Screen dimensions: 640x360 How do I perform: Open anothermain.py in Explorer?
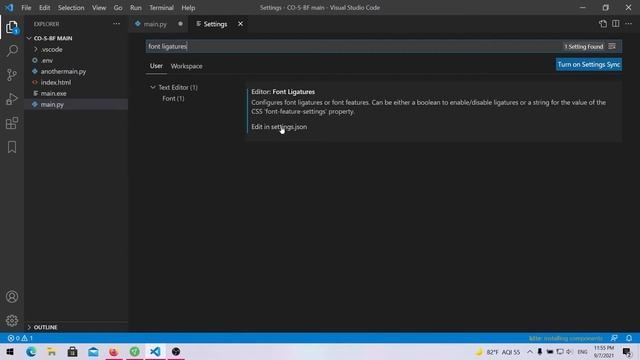[63, 71]
